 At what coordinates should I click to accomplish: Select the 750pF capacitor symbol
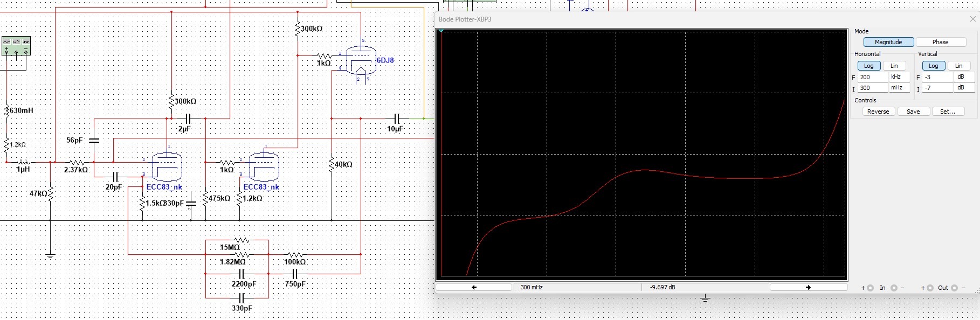[x=295, y=274]
